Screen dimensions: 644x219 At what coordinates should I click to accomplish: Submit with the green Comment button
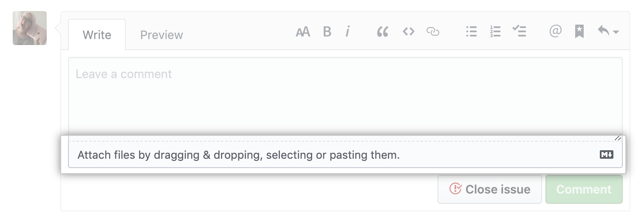pos(584,189)
